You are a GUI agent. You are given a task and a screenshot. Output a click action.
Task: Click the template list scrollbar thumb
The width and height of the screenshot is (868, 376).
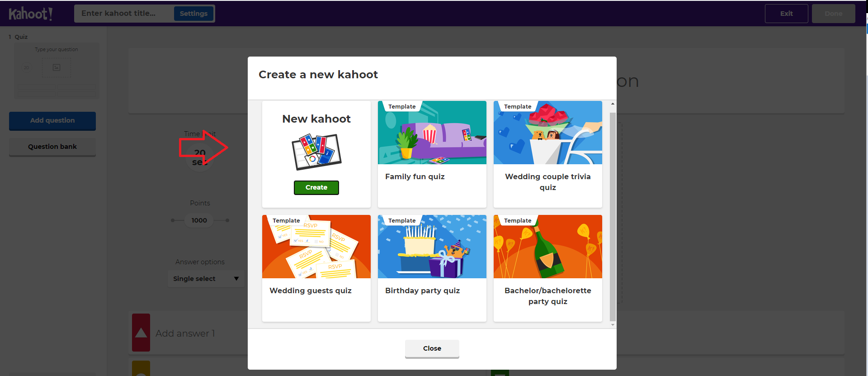point(613,216)
